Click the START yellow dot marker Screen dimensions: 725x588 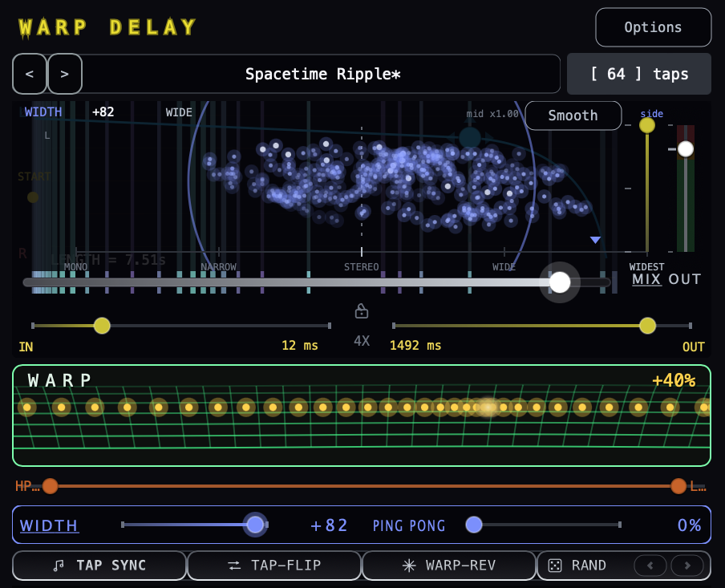[x=33, y=197]
